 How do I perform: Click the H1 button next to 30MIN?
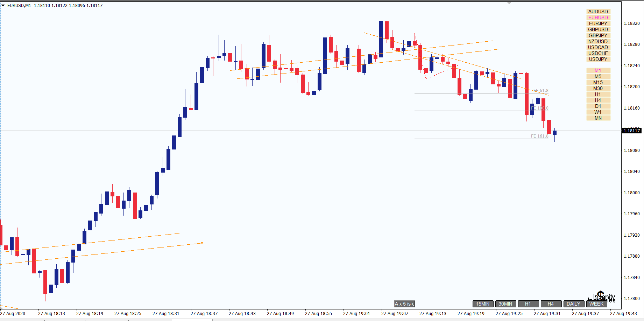click(528, 304)
